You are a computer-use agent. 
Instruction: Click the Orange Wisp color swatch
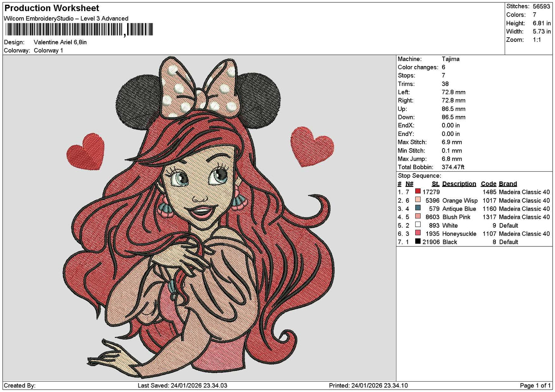[x=417, y=200]
